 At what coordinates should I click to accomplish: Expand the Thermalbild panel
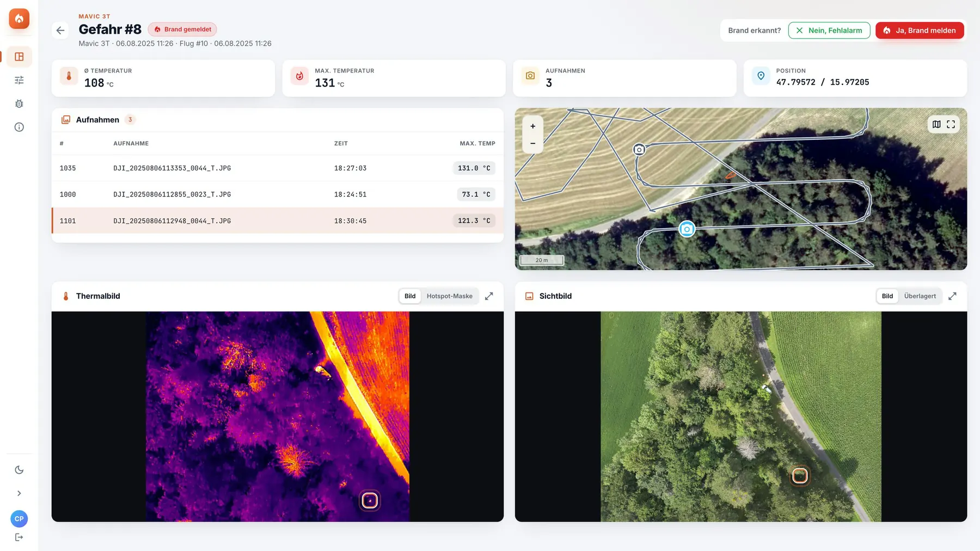[x=489, y=296]
